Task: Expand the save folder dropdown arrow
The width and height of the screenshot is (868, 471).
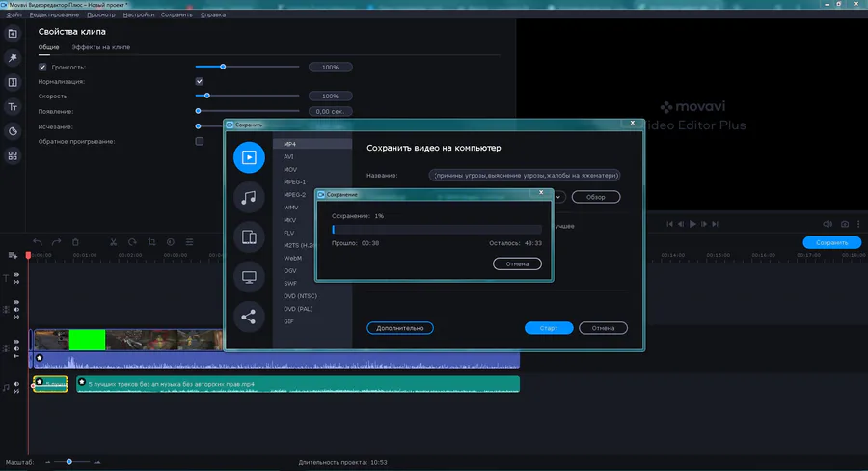Action: [558, 197]
